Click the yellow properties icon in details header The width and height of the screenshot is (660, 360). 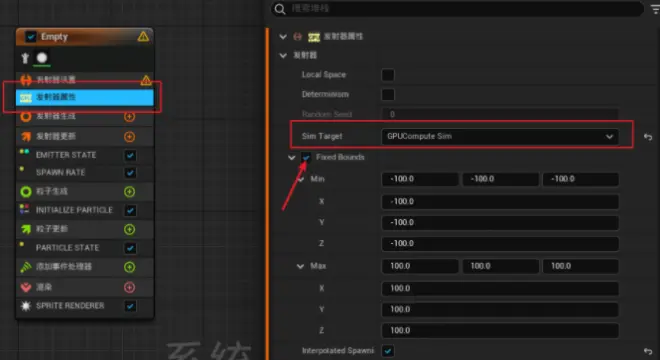(x=314, y=37)
